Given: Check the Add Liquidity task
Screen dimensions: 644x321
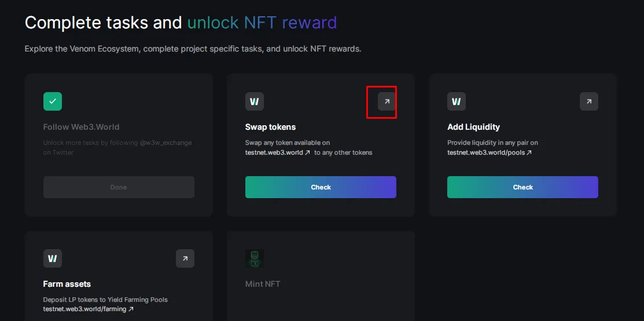Looking at the screenshot, I should click(523, 187).
